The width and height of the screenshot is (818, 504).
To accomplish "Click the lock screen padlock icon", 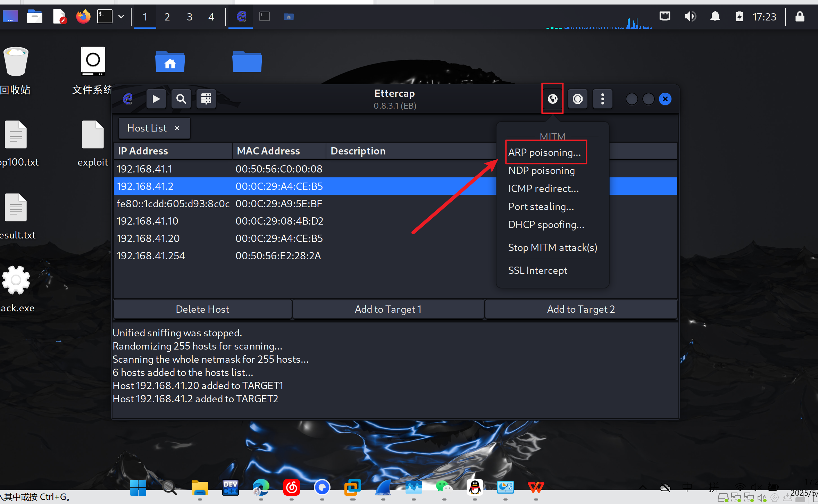I will pyautogui.click(x=800, y=16).
